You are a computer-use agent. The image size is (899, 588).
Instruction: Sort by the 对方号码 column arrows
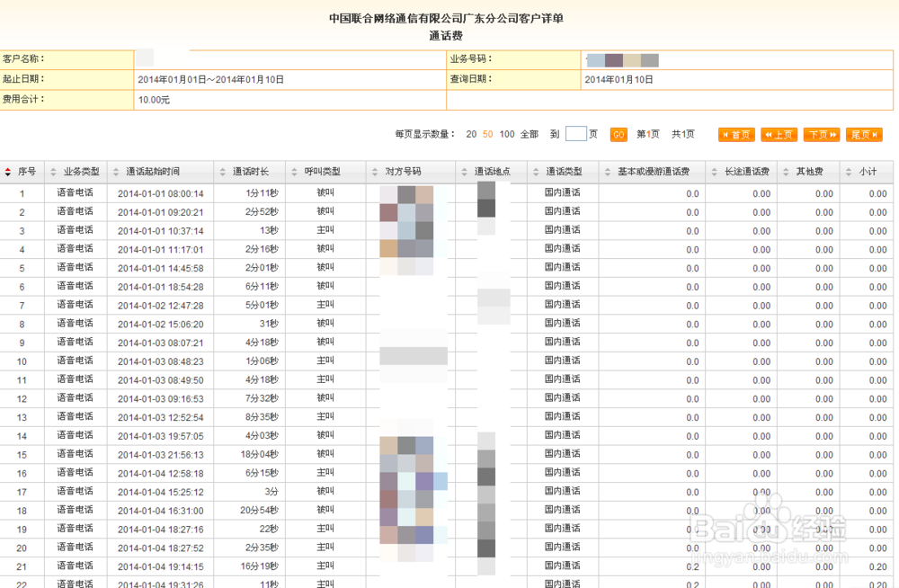point(375,172)
